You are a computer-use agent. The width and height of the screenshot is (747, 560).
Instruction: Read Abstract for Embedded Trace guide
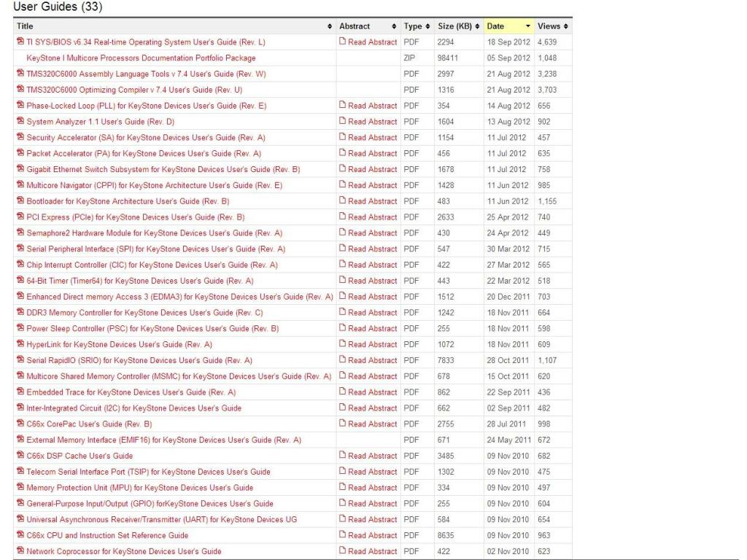tap(373, 392)
